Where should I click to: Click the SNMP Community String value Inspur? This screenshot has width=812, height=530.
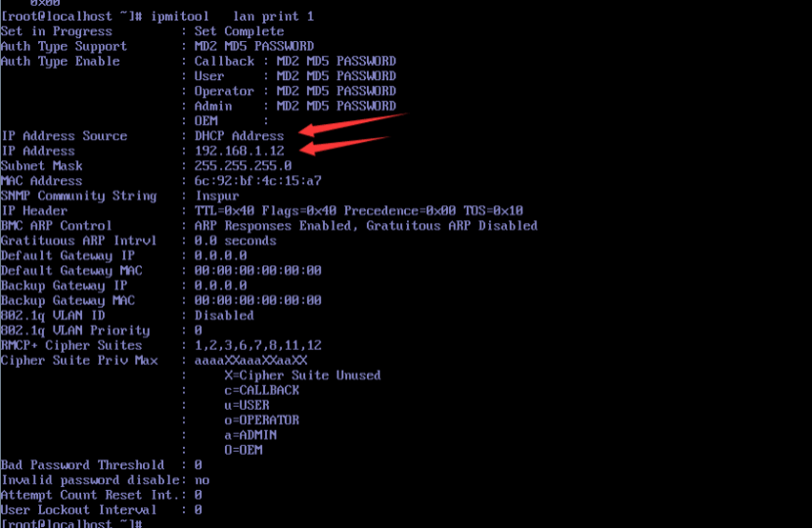tap(217, 196)
